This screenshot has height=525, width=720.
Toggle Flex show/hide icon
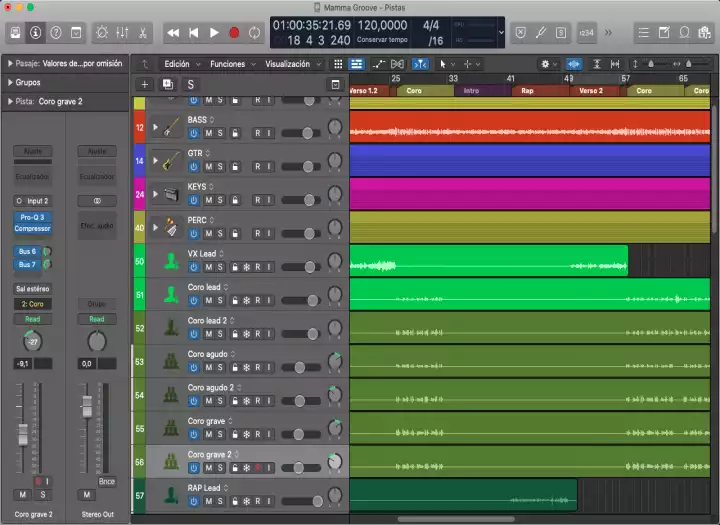pyautogui.click(x=397, y=64)
